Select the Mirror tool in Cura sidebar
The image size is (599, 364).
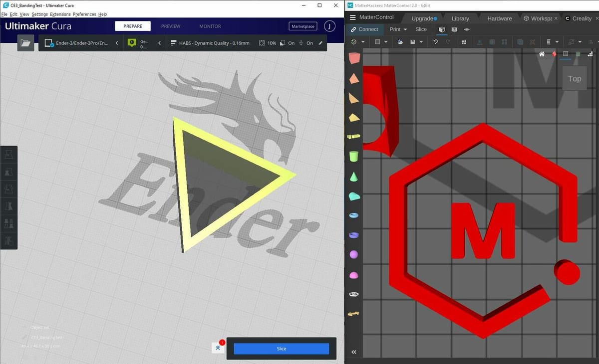coord(8,206)
